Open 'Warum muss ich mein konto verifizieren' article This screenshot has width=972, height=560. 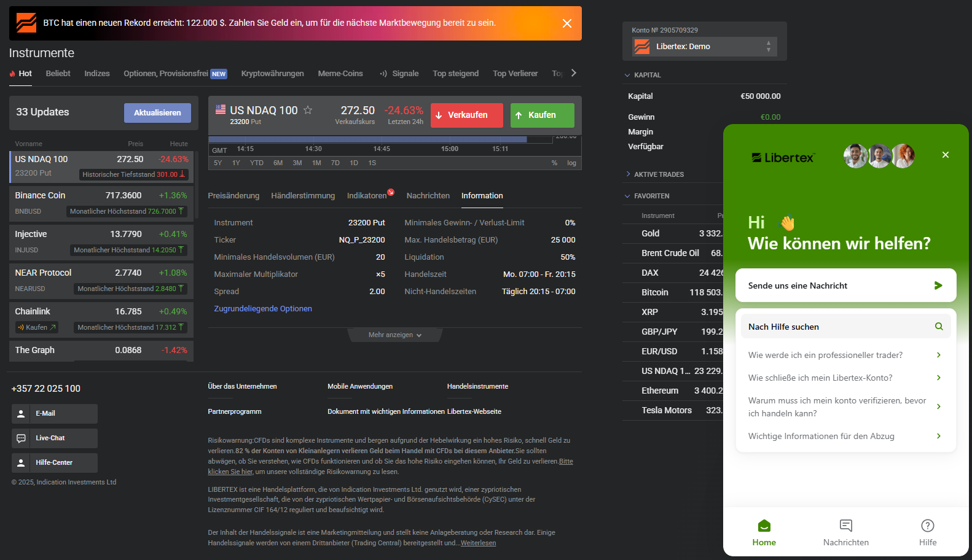(x=845, y=406)
